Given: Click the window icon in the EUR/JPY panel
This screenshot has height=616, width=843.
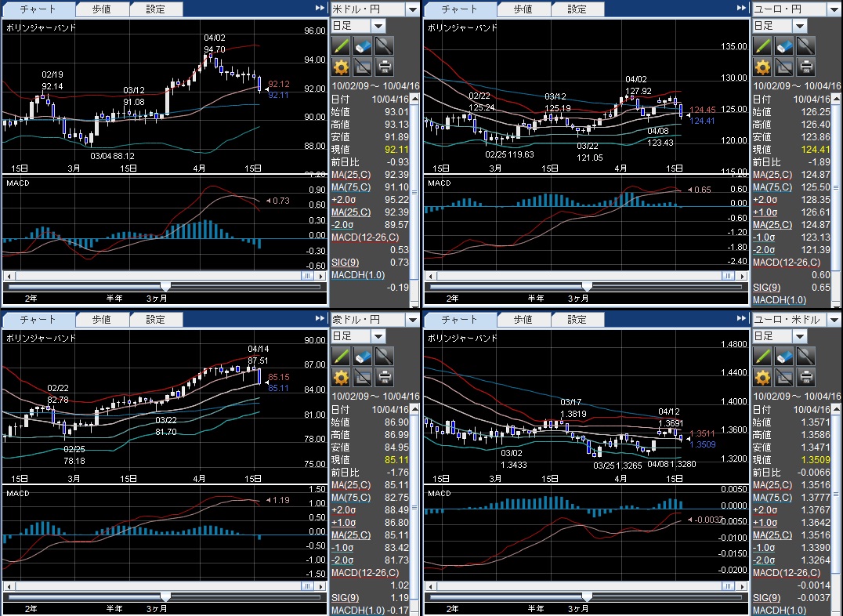Looking at the screenshot, I should pyautogui.click(x=783, y=66).
